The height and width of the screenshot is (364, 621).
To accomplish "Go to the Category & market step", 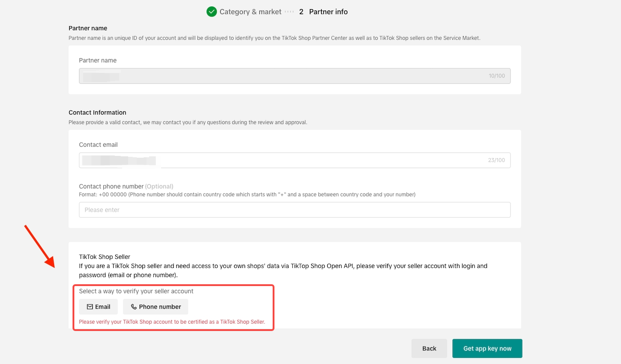I will point(251,12).
